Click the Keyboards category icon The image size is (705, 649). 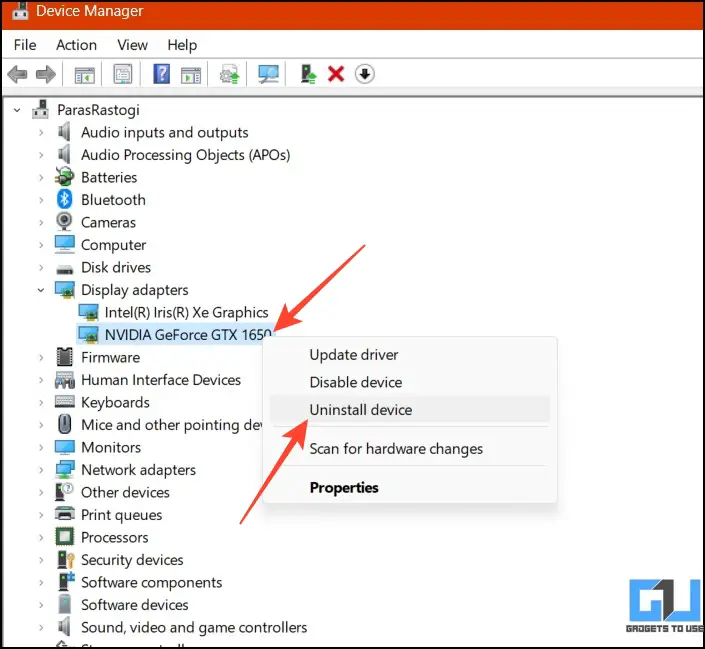65,401
